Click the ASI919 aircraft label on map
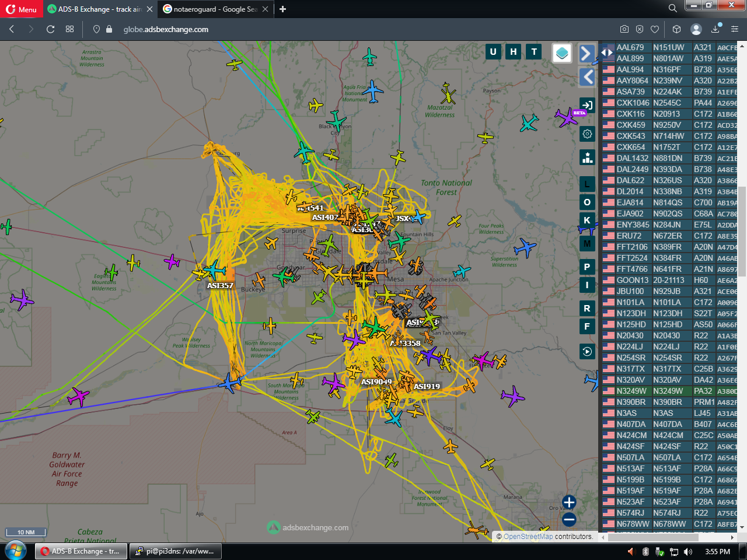The image size is (747, 560). pos(427,386)
